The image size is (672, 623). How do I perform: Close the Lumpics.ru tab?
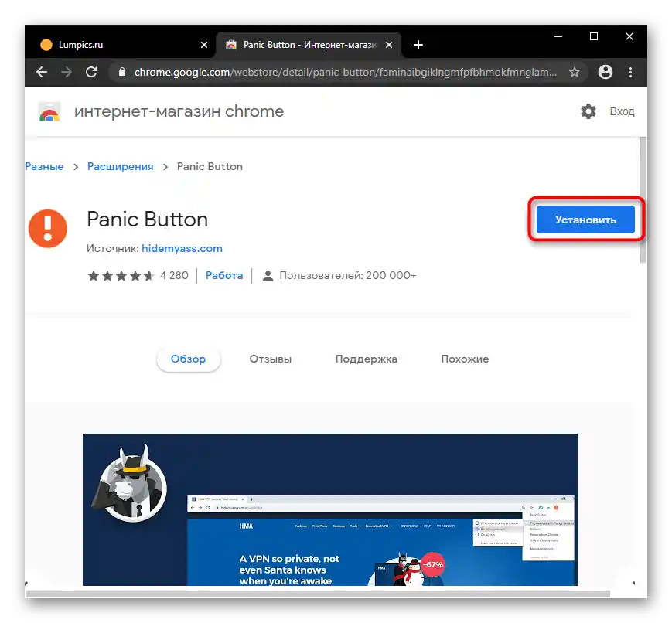point(204,45)
